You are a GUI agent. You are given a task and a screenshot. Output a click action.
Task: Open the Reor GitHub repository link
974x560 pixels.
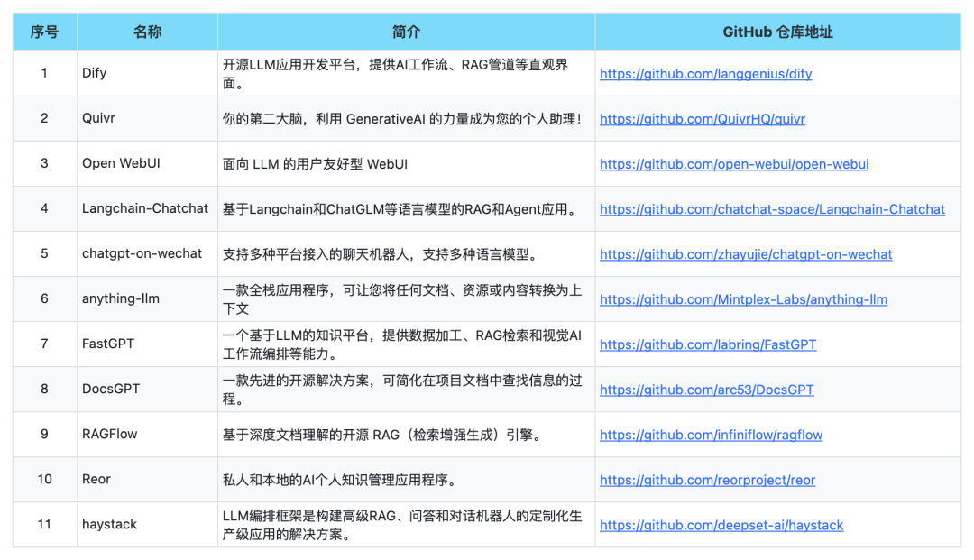[x=707, y=479]
